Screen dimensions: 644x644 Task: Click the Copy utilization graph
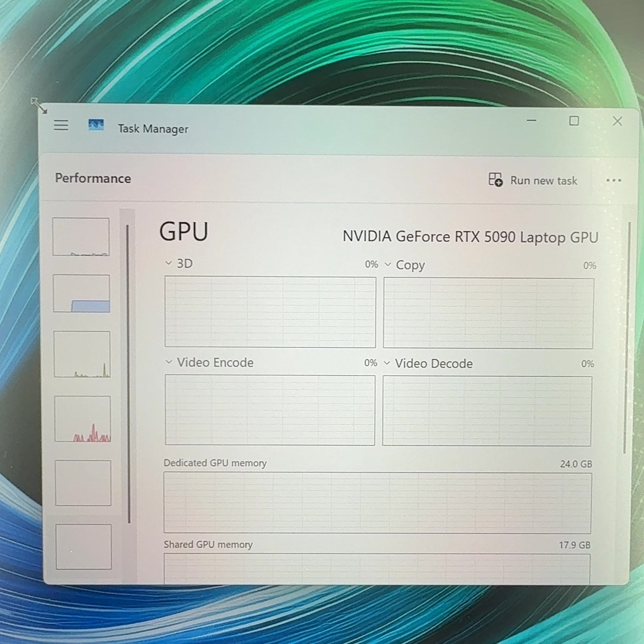click(489, 313)
